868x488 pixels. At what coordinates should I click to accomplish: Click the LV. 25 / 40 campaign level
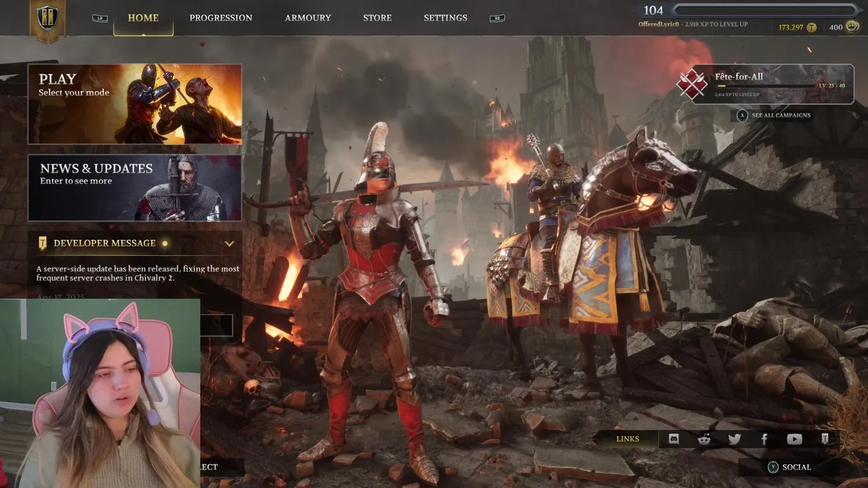click(832, 85)
